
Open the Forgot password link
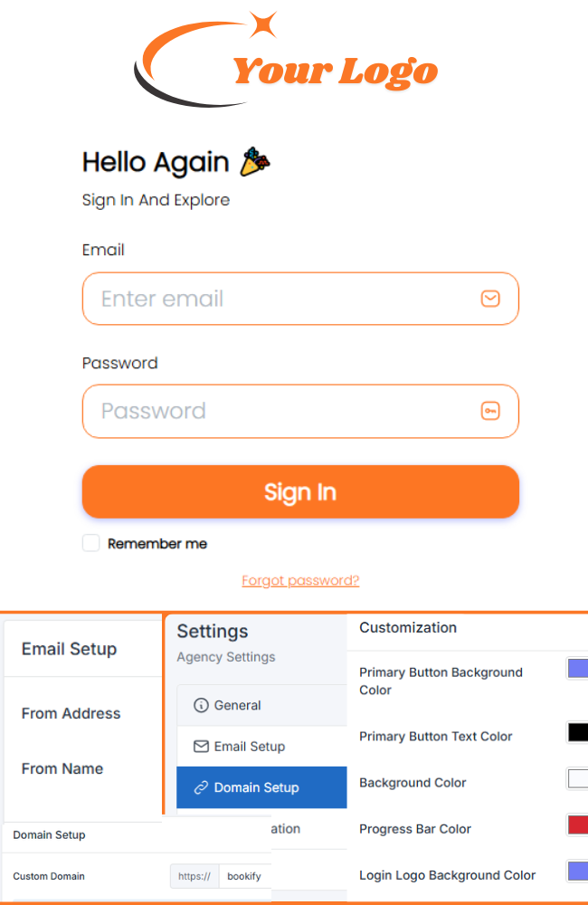click(x=300, y=580)
